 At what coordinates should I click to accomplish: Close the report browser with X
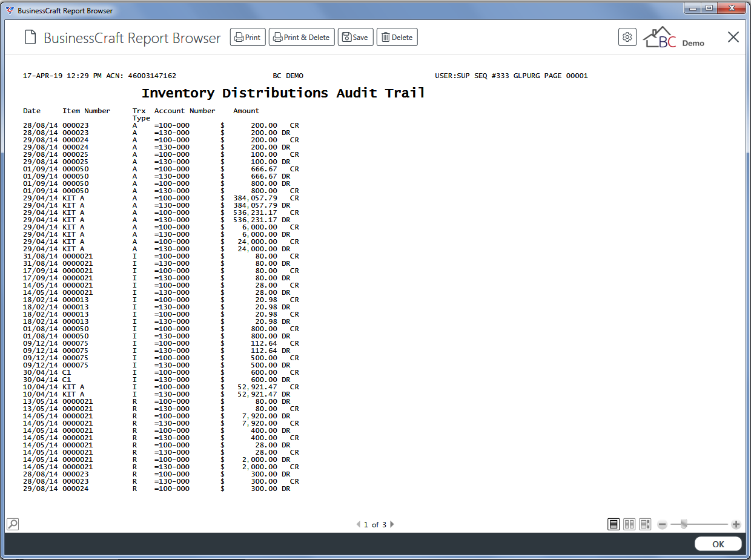(733, 37)
